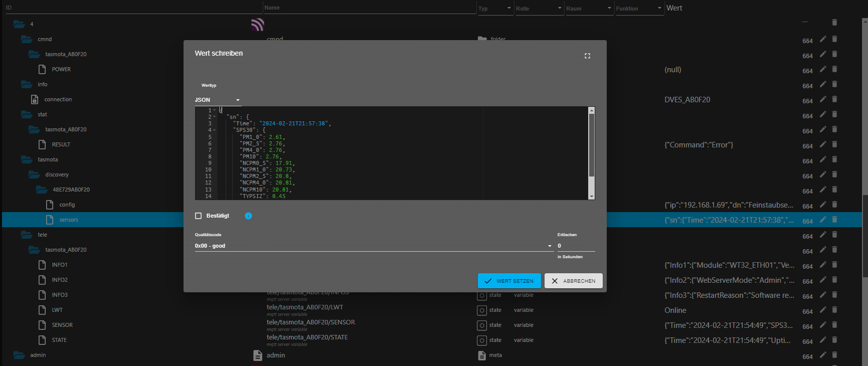Image resolution: width=868 pixels, height=366 pixels.
Task: Edit the POWER object with pencil icon
Action: (x=823, y=69)
